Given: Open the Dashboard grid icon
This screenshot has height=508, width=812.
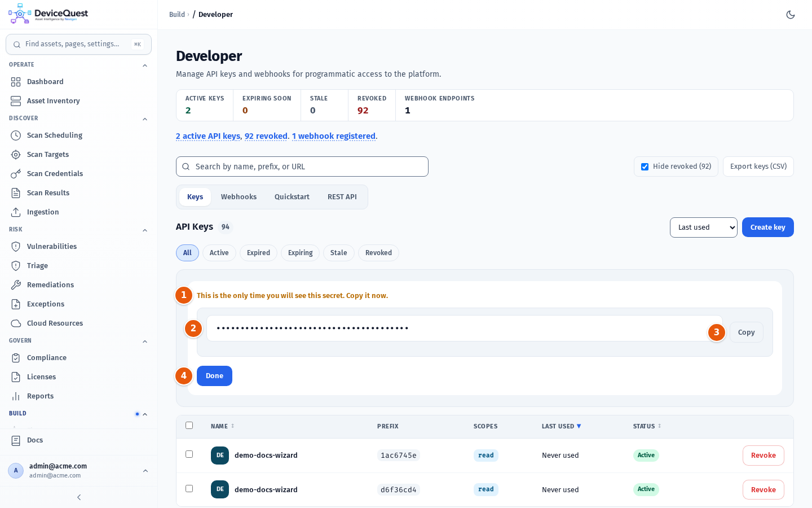Looking at the screenshot, I should 16,82.
